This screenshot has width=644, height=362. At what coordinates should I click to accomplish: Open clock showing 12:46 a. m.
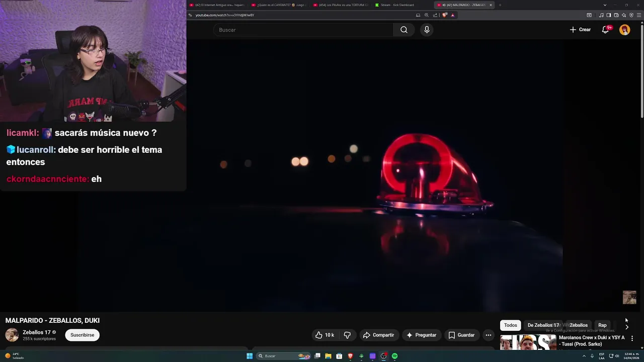point(631,356)
